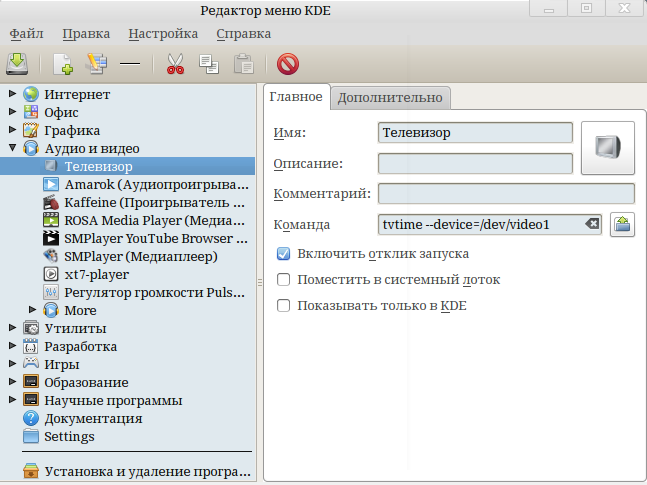Click the TV icon button to change icon
Screen dimensions: 647x485
click(608, 148)
